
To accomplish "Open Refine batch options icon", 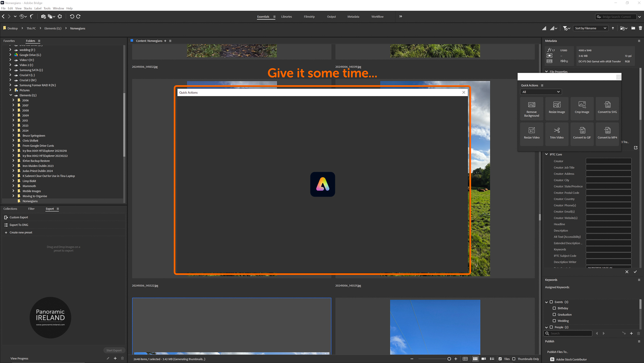I will 51,16.
